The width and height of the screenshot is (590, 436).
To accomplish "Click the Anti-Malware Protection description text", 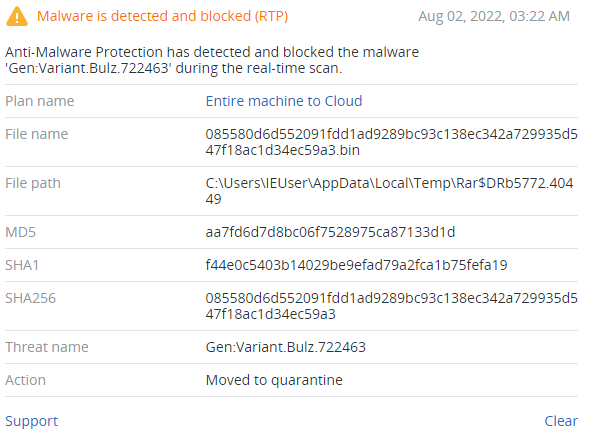I will 212,60.
